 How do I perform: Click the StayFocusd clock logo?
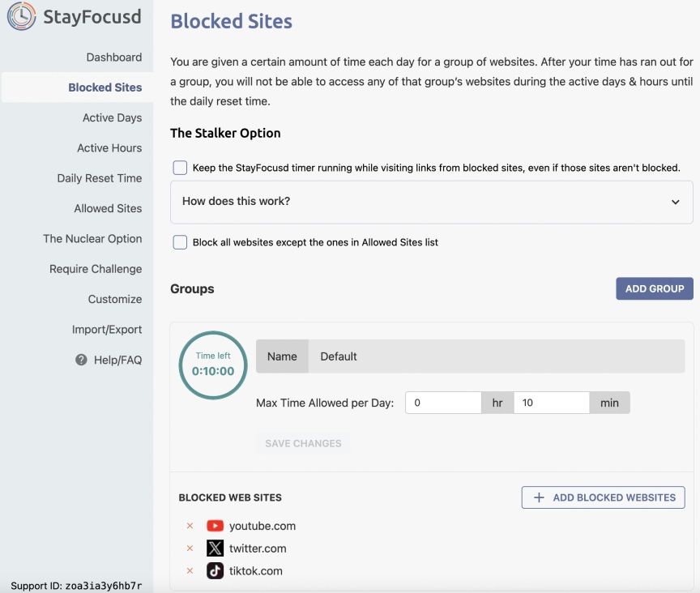(x=22, y=17)
